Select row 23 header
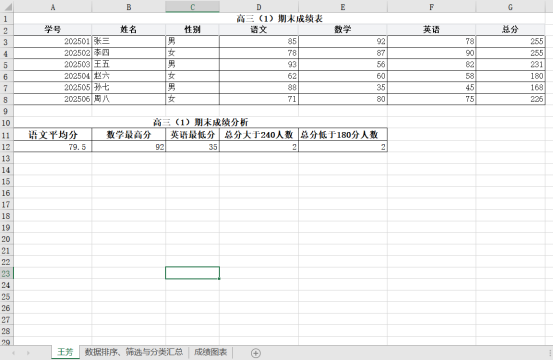Viewport: 553px width, 360px height. click(x=6, y=273)
